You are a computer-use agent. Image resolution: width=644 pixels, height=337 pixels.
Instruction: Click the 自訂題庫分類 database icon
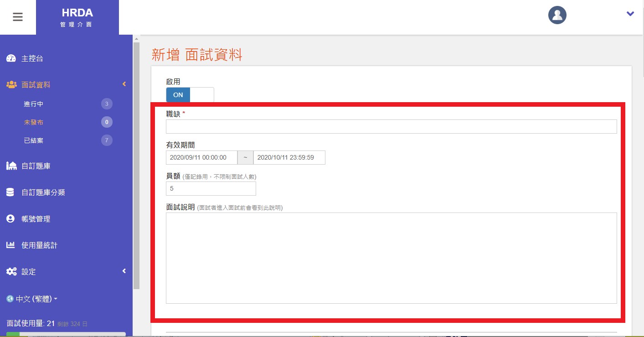[10, 192]
